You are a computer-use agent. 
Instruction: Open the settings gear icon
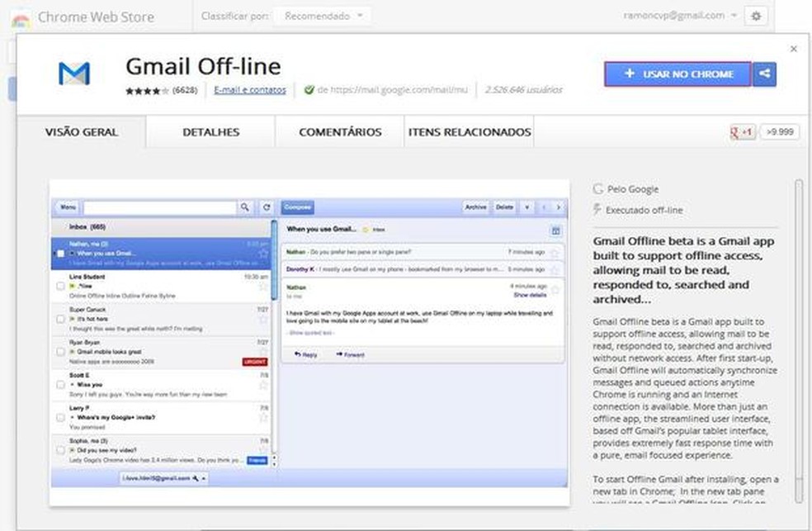click(756, 16)
